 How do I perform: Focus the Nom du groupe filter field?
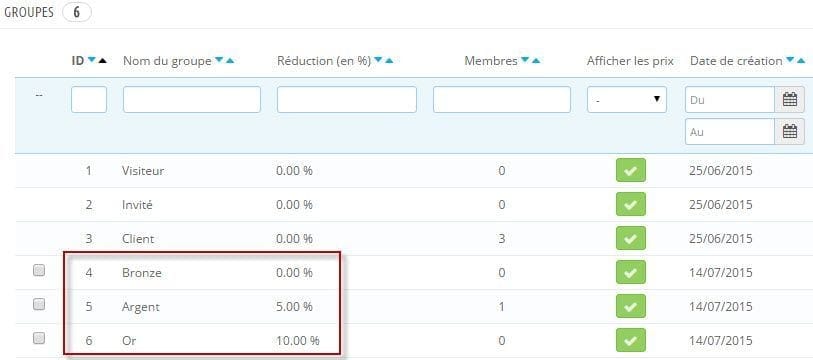coord(192,100)
